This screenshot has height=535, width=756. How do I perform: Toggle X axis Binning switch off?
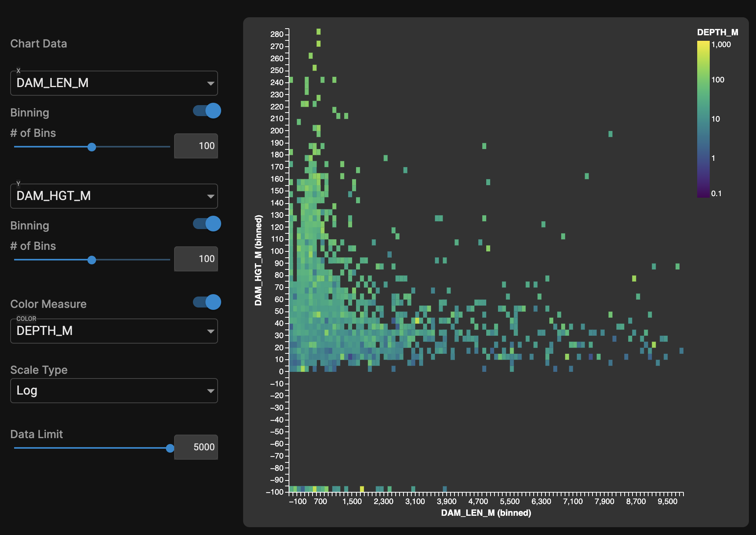point(208,111)
